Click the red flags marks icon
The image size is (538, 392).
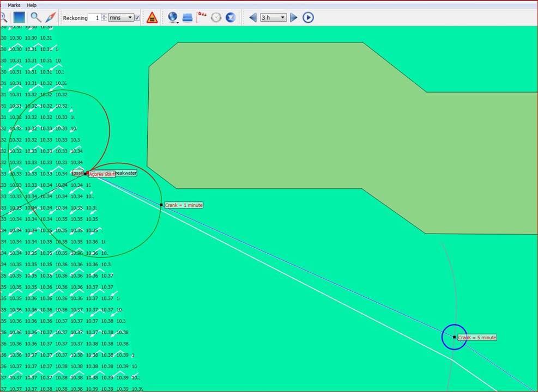(x=202, y=17)
